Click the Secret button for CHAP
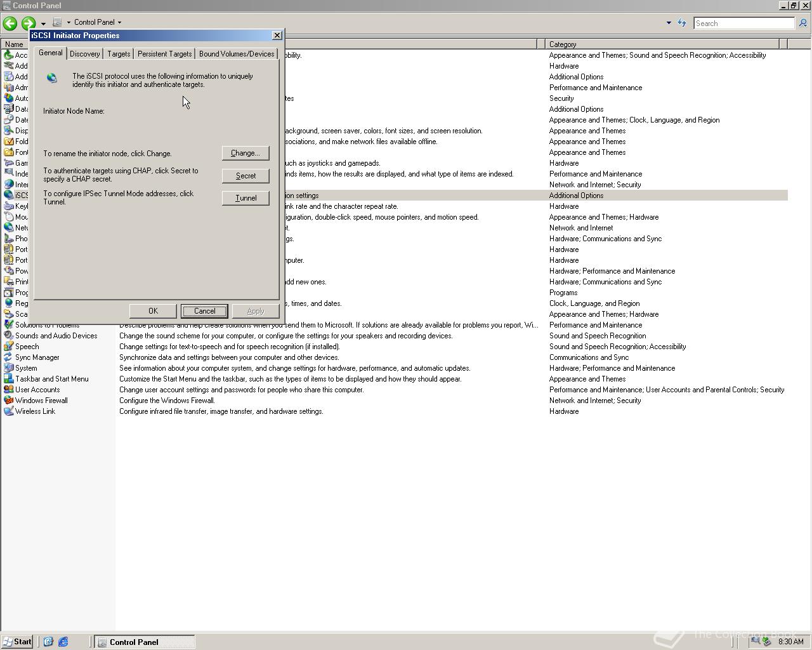The image size is (812, 650). (x=246, y=176)
